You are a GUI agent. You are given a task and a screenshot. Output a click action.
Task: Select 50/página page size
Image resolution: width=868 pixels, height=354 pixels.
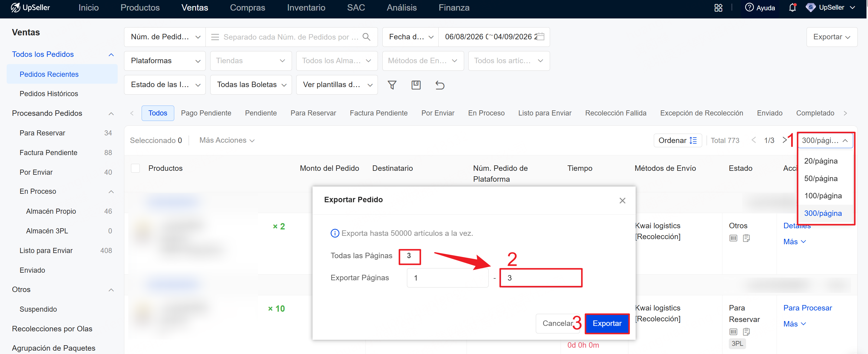(x=825, y=179)
